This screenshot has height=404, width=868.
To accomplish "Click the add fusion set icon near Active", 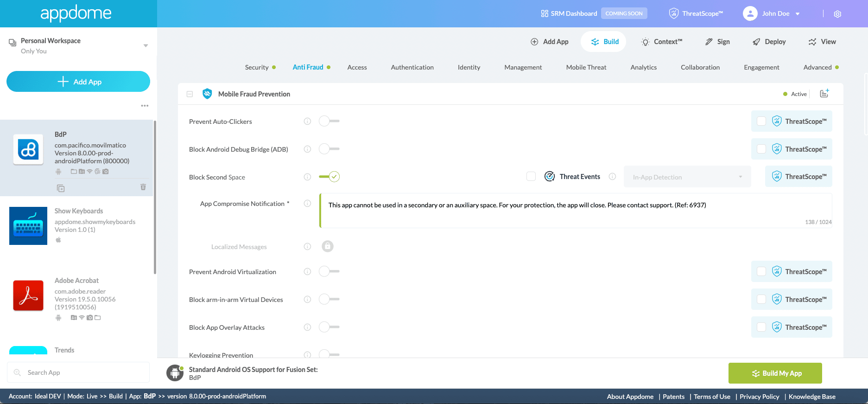I will pyautogui.click(x=824, y=94).
